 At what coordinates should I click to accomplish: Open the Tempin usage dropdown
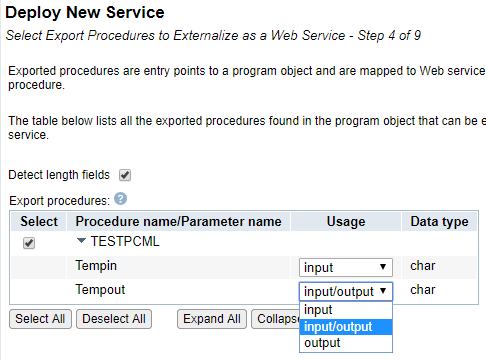pos(346,267)
